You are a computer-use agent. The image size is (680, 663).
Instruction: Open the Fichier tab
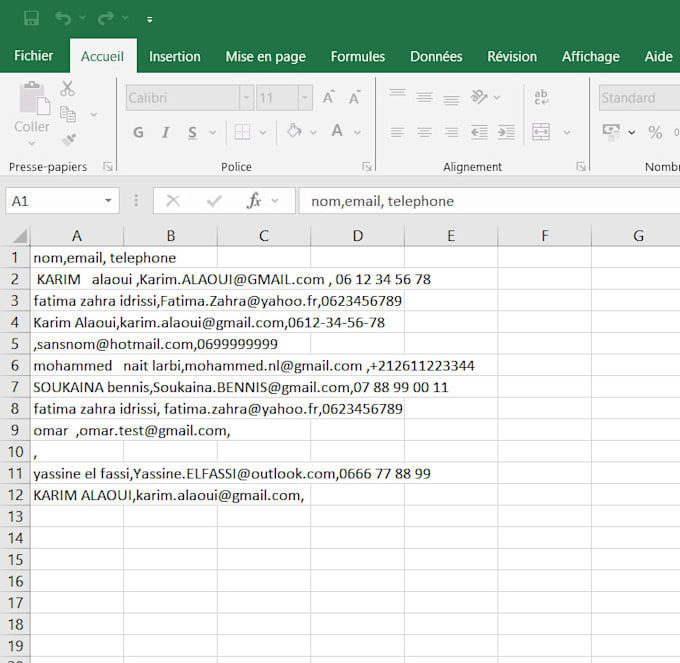pyautogui.click(x=33, y=56)
